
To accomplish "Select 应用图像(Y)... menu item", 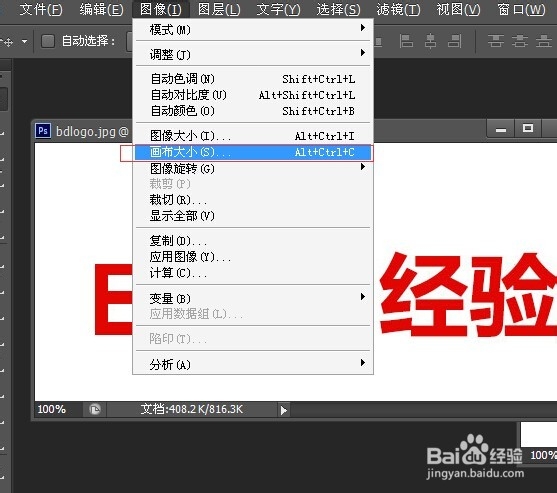I will tap(253, 257).
